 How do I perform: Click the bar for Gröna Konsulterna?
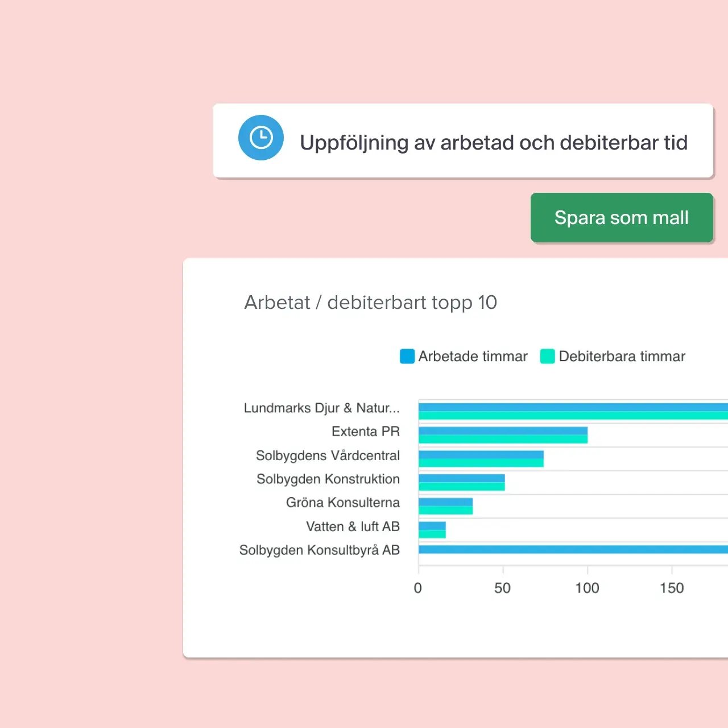[x=445, y=506]
